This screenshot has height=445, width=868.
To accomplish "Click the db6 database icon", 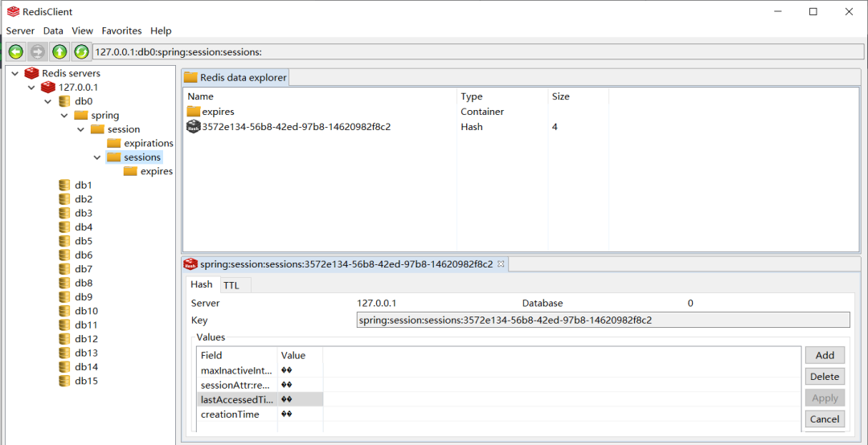I will pos(65,255).
